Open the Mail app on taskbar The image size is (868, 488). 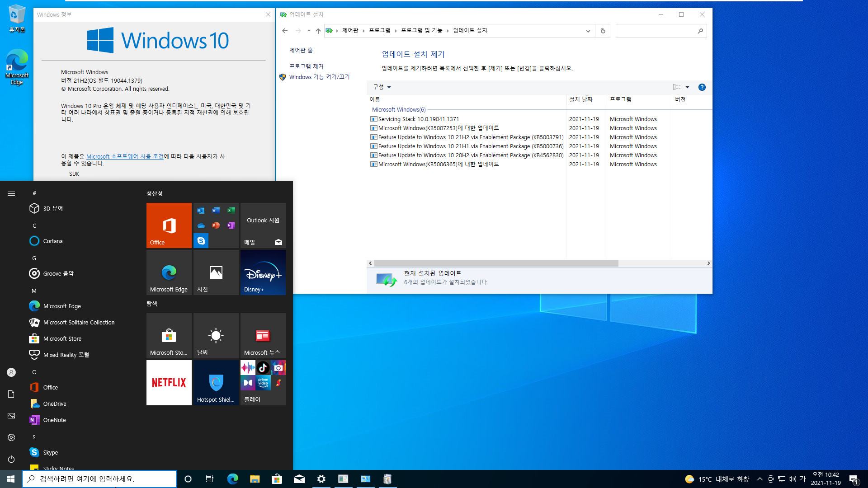pyautogui.click(x=299, y=479)
